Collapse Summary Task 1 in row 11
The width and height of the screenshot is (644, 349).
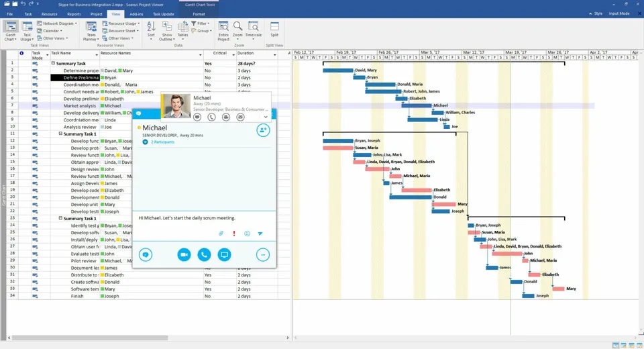(60, 134)
